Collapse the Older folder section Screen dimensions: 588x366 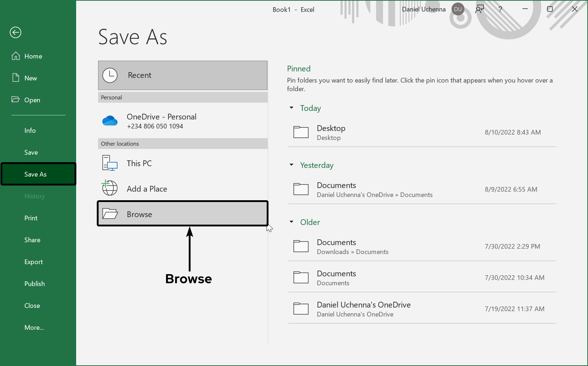tap(291, 222)
